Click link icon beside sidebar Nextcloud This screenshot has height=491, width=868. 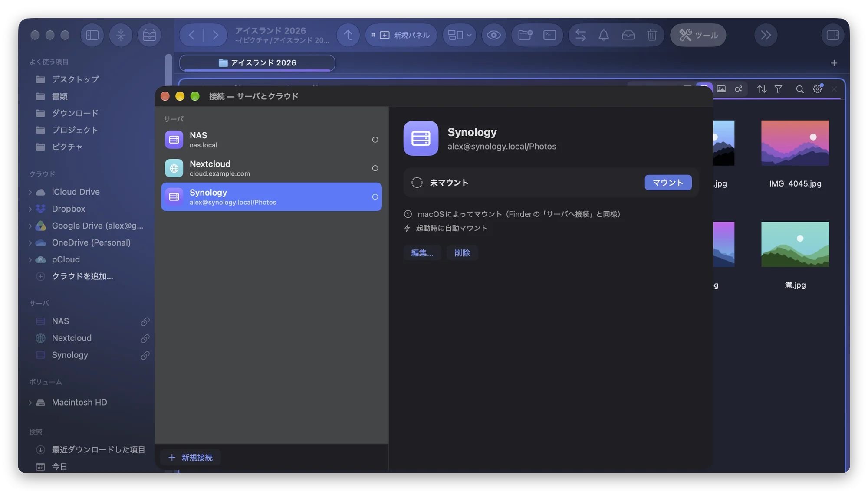pyautogui.click(x=145, y=338)
